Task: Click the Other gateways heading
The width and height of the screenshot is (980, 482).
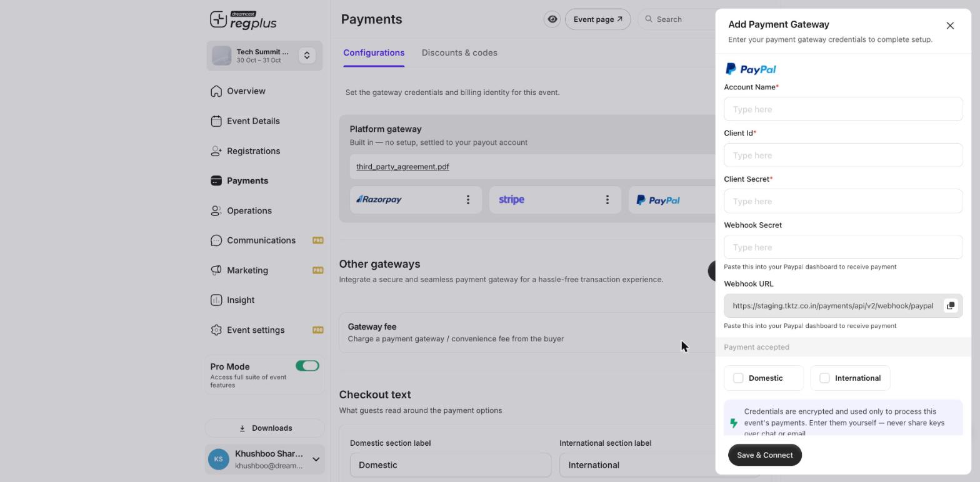Action: tap(379, 264)
